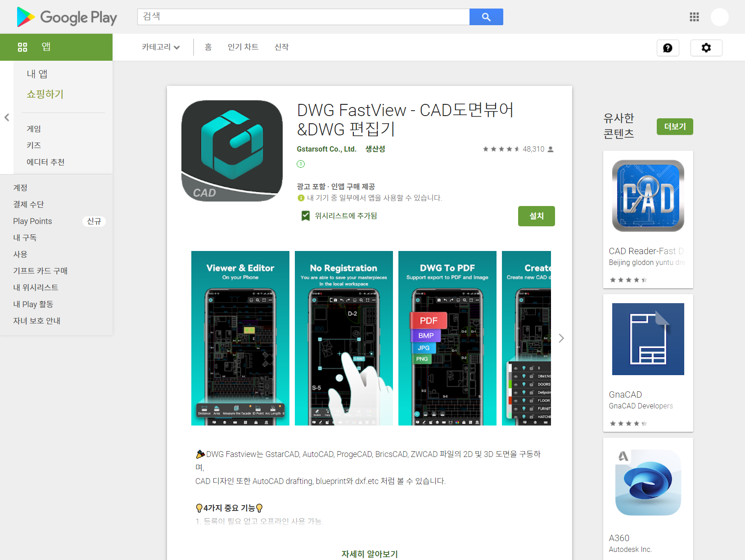Image resolution: width=745 pixels, height=560 pixels.
Task: Click the Google Play logo
Action: [x=67, y=17]
